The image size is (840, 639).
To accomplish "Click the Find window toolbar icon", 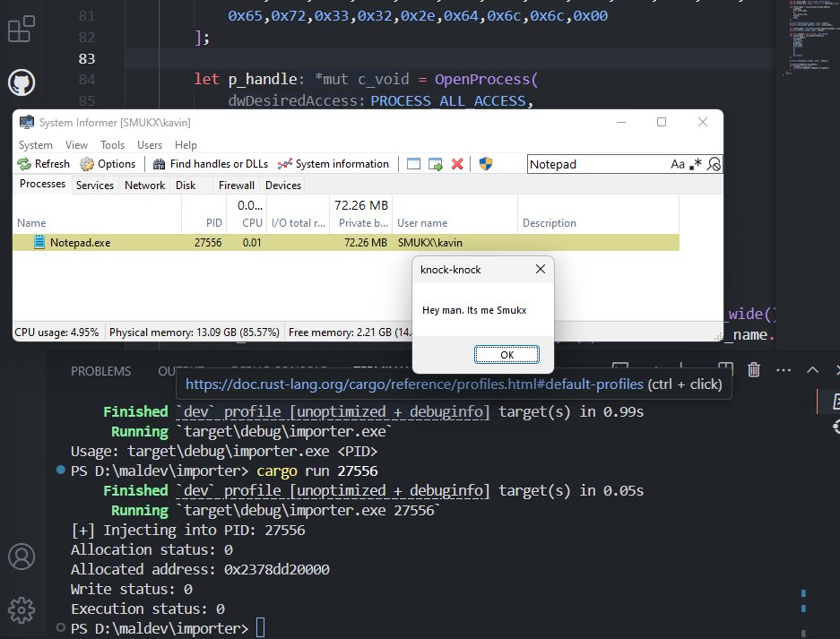I will tap(413, 164).
